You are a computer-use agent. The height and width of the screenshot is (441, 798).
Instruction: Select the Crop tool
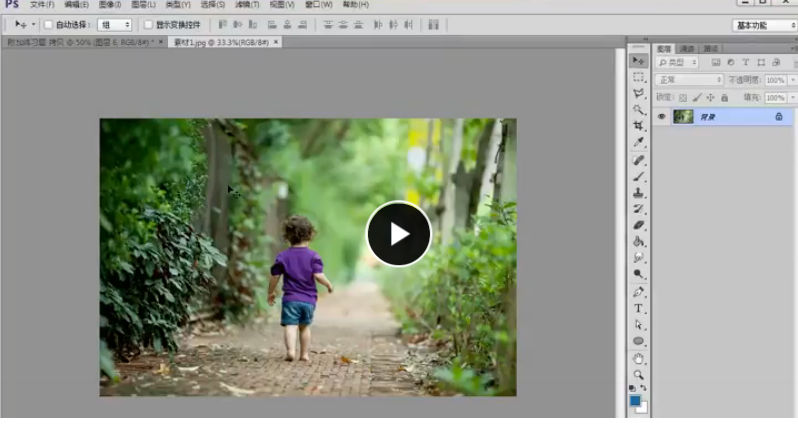click(x=638, y=126)
